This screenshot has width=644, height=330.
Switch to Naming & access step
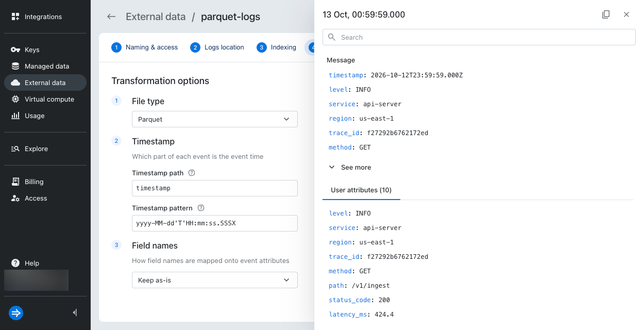click(x=145, y=47)
